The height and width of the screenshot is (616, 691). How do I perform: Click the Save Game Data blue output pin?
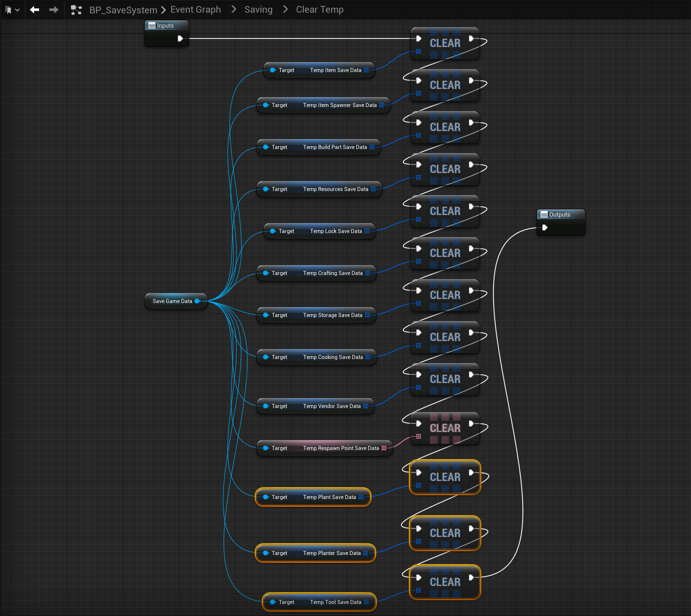[197, 301]
